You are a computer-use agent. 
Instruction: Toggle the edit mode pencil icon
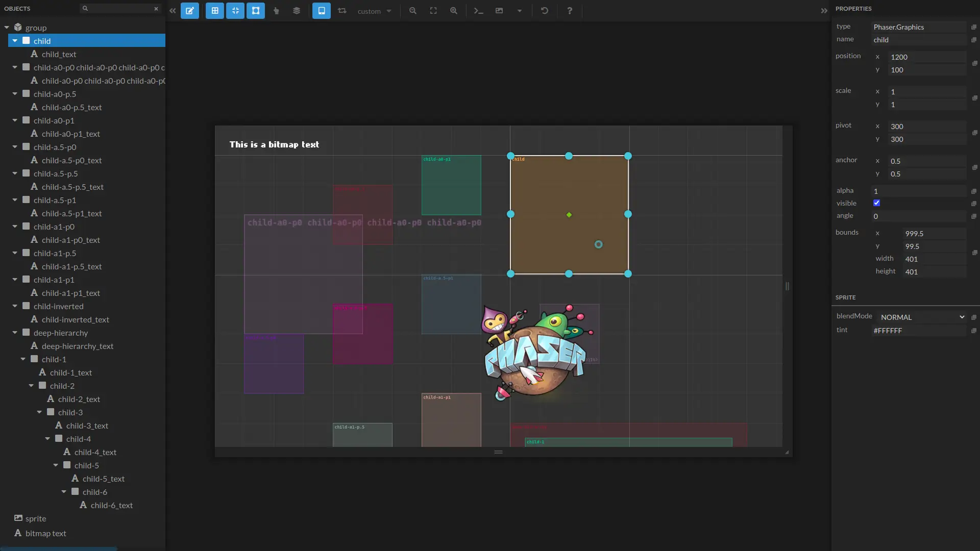pyautogui.click(x=190, y=11)
